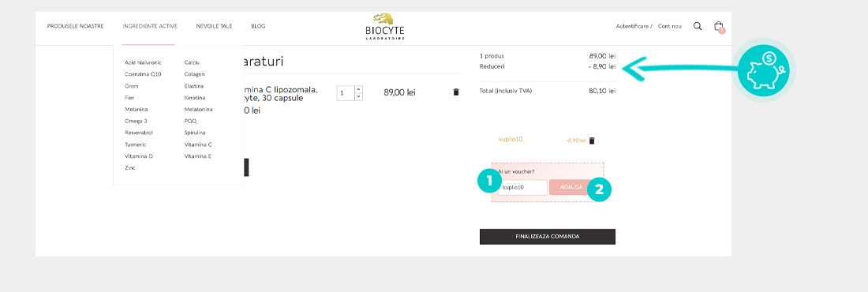Image resolution: width=868 pixels, height=292 pixels.
Task: Click the Finalizeaza Comanda button
Action: (548, 237)
